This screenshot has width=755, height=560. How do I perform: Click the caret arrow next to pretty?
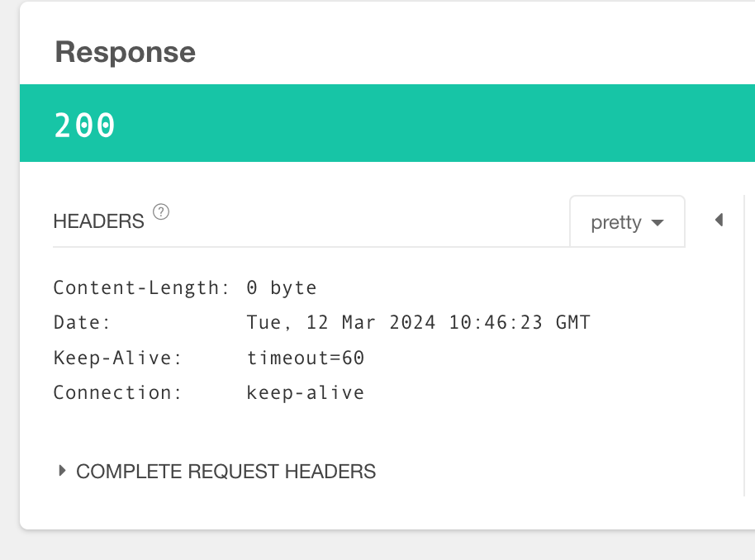(x=658, y=222)
